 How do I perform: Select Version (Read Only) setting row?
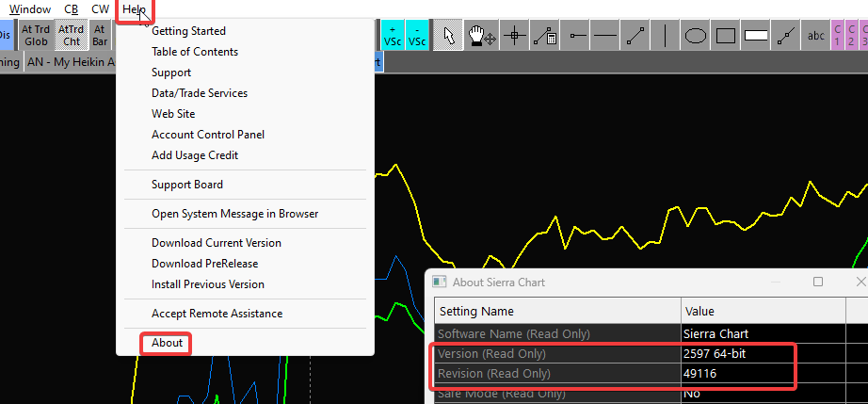tap(557, 354)
